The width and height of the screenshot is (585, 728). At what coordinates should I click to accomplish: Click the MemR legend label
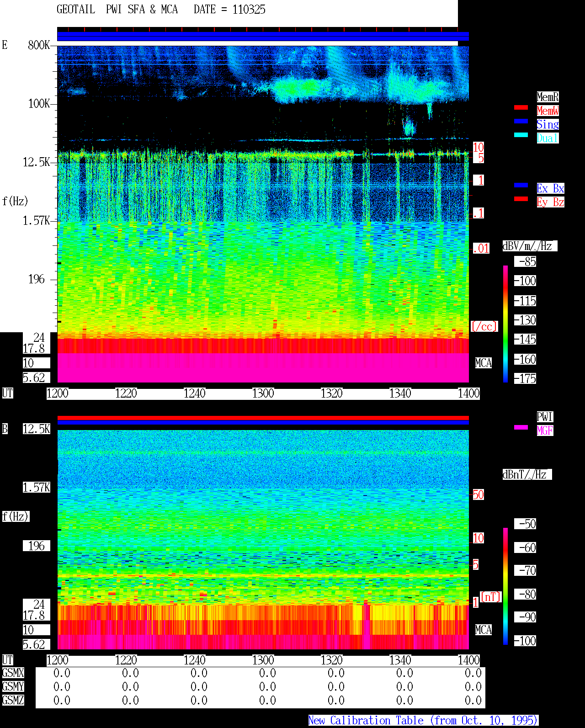(548, 97)
